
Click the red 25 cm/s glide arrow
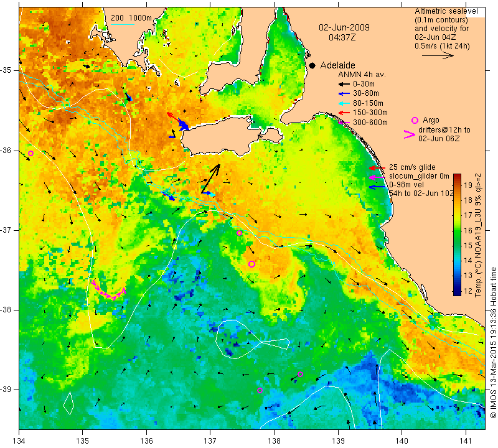pyautogui.click(x=377, y=168)
